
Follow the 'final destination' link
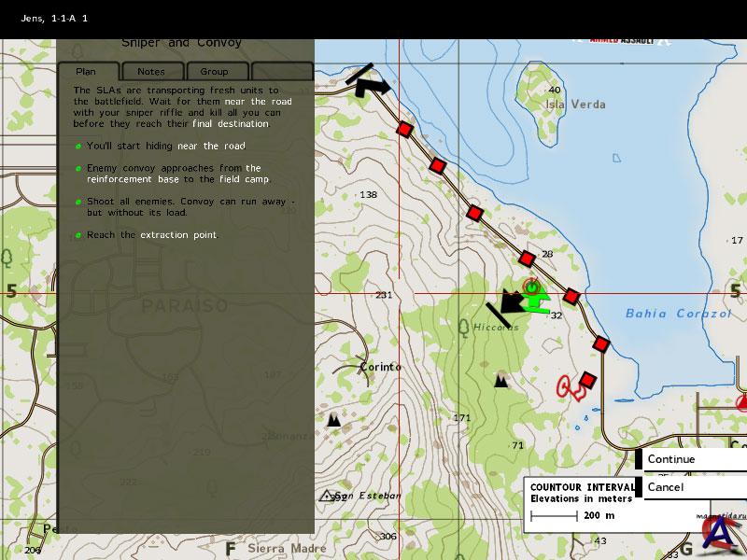point(230,123)
